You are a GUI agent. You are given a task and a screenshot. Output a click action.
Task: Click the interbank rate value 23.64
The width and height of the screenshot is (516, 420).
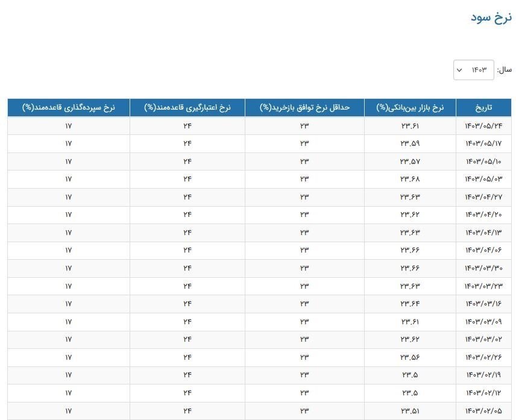click(410, 304)
